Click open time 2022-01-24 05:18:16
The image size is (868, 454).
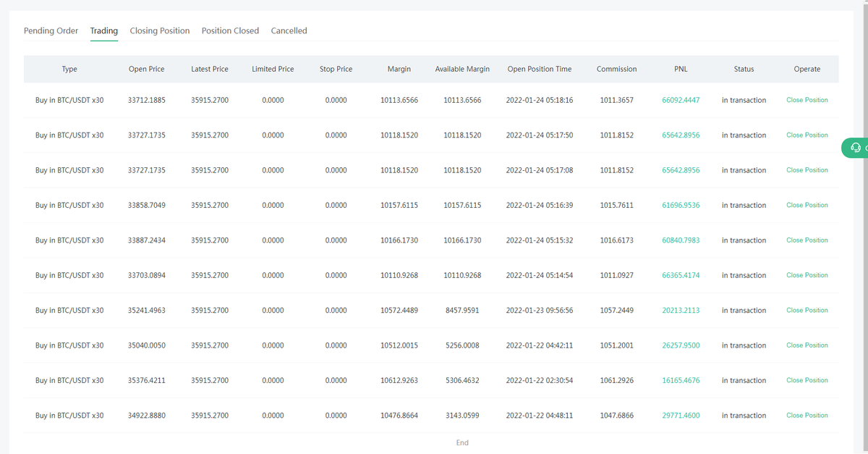pos(540,100)
